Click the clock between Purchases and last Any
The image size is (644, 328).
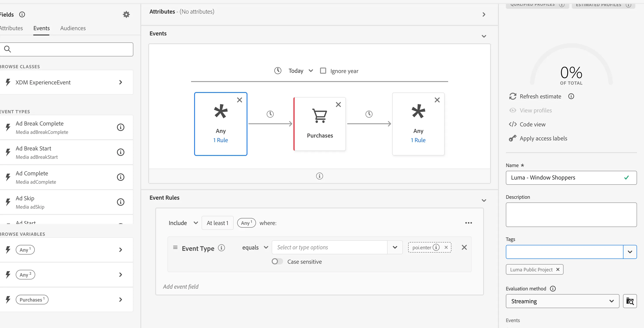(369, 114)
